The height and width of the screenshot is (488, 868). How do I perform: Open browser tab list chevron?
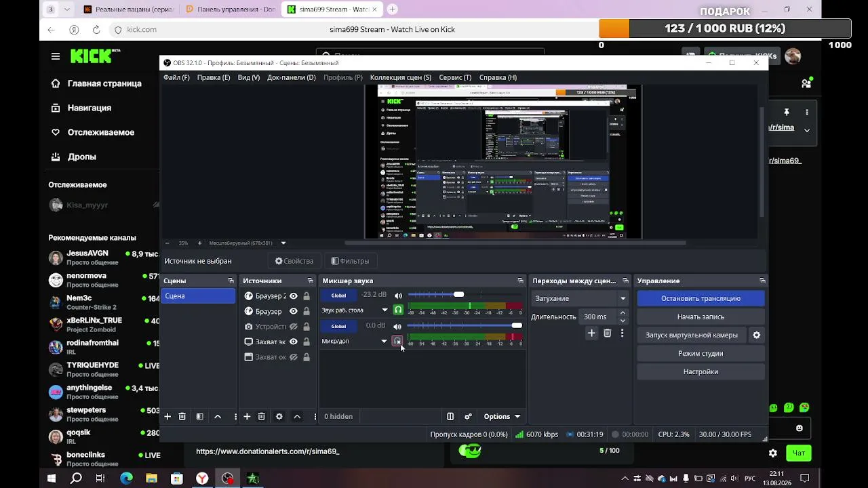[x=67, y=9]
